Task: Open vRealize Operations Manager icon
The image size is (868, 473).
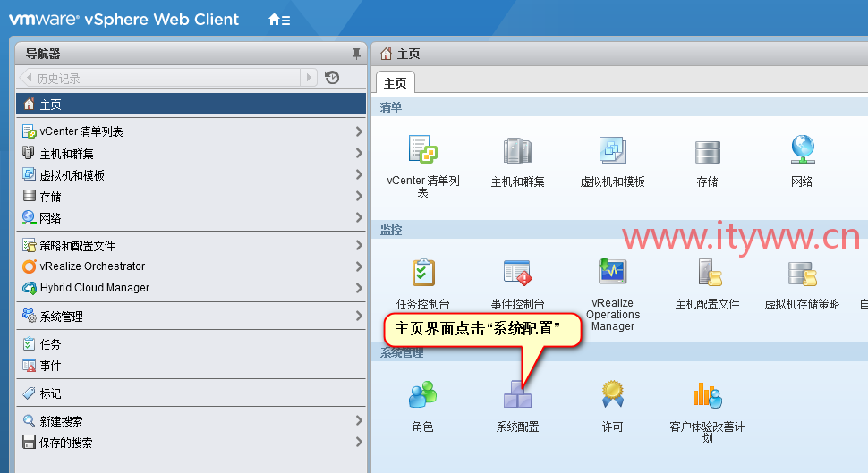Action: pos(613,271)
